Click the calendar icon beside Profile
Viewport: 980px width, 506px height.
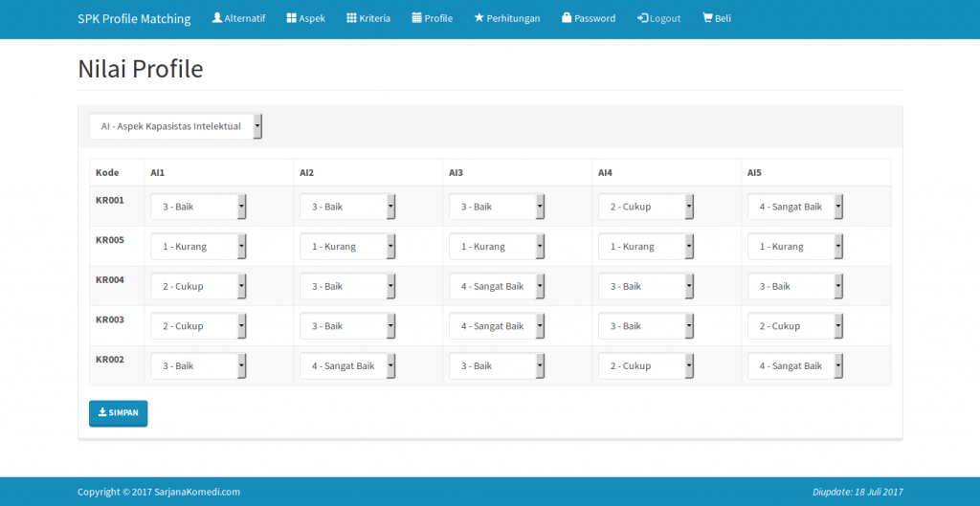click(x=417, y=18)
